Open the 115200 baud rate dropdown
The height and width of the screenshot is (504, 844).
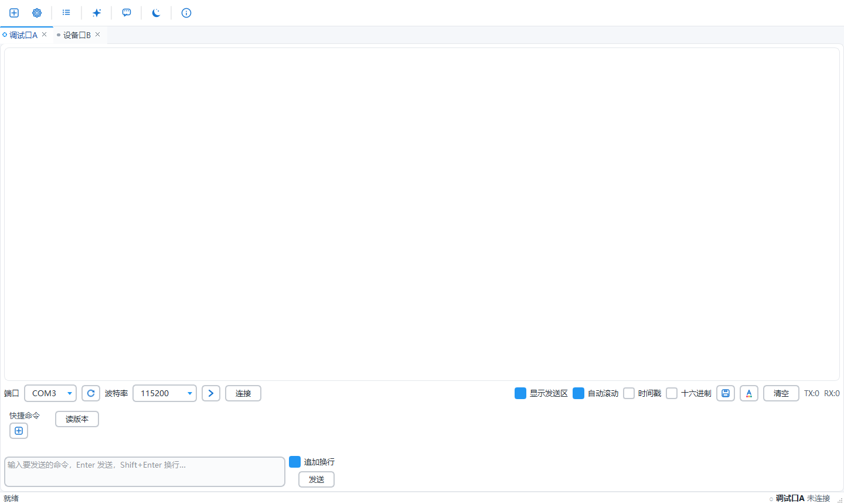(165, 393)
